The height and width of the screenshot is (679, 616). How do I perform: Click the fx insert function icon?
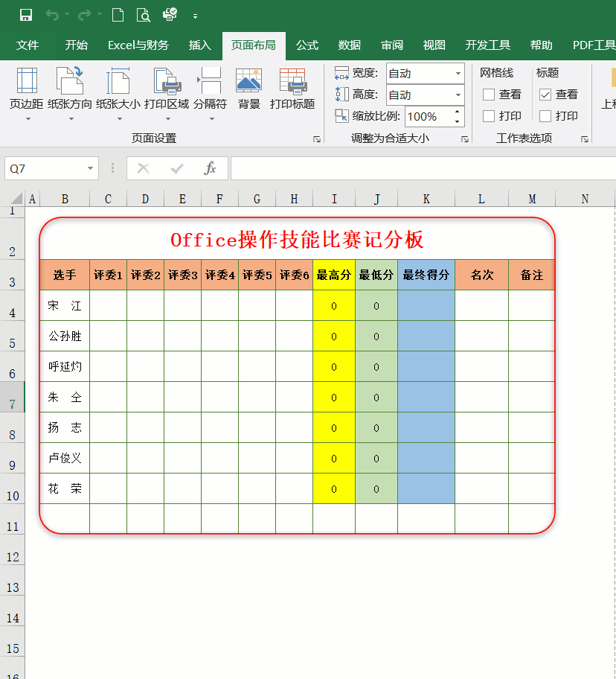[x=210, y=168]
